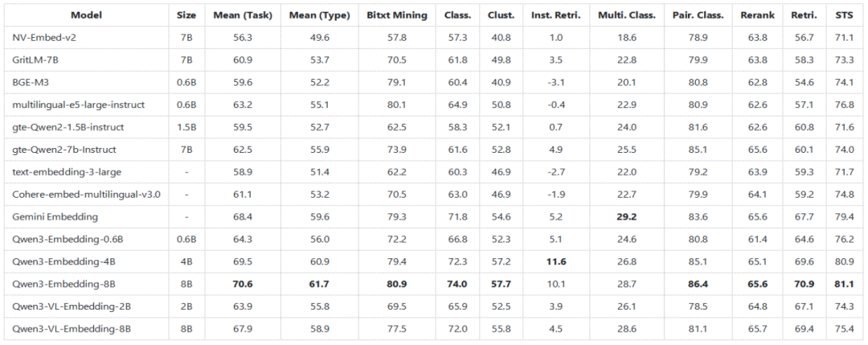The image size is (868, 345).
Task: Select the text-embedding-3-large model cell
Action: (61, 172)
